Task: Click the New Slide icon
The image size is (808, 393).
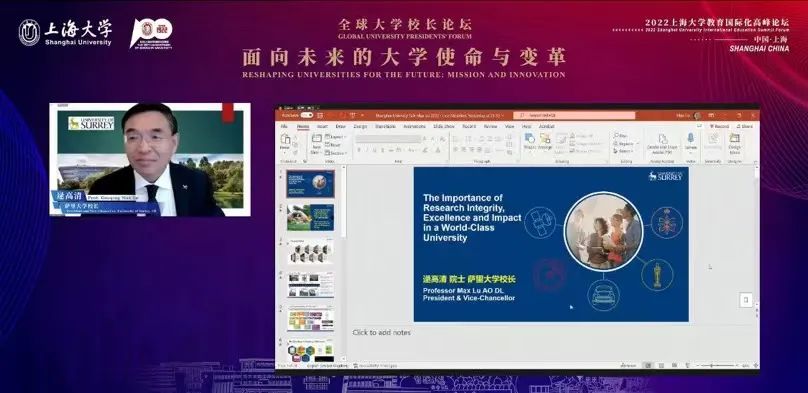Action: tap(317, 142)
